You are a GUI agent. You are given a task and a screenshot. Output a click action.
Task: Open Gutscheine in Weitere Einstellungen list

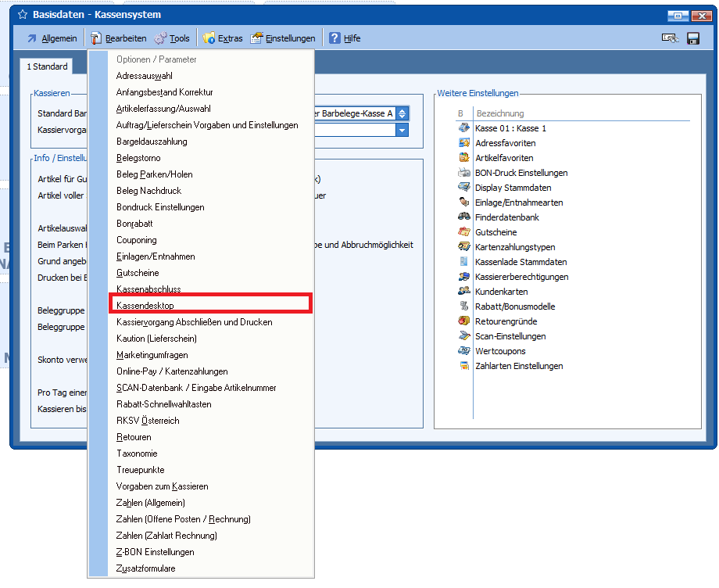495,232
